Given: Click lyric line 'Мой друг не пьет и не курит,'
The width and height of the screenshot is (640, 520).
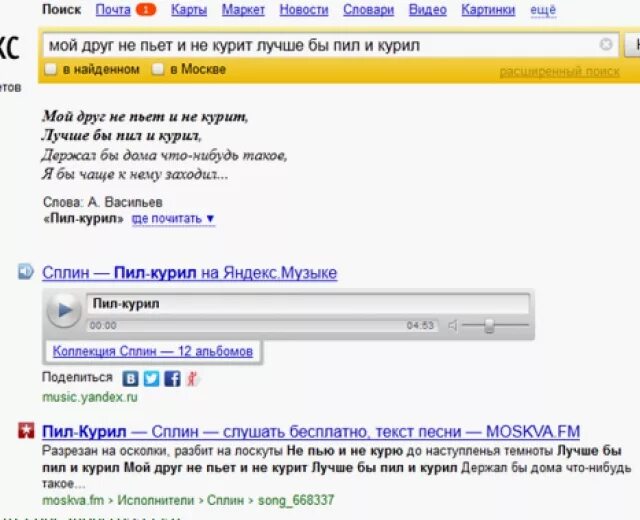Looking at the screenshot, I should point(145,116).
